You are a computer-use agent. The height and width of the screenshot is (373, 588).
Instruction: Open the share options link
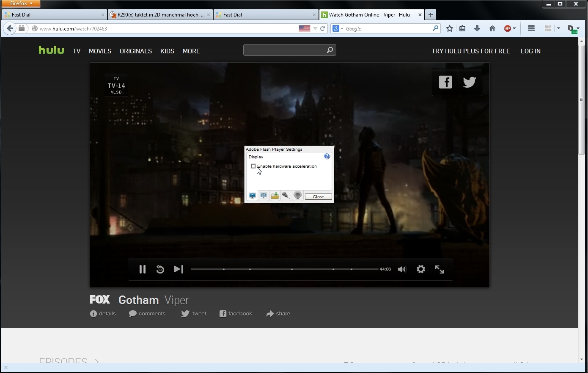(x=278, y=314)
